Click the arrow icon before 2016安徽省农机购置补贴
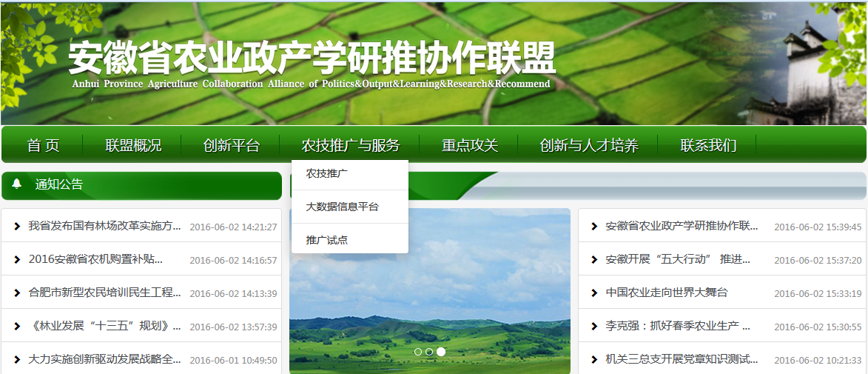The height and width of the screenshot is (374, 868). pyautogui.click(x=17, y=260)
